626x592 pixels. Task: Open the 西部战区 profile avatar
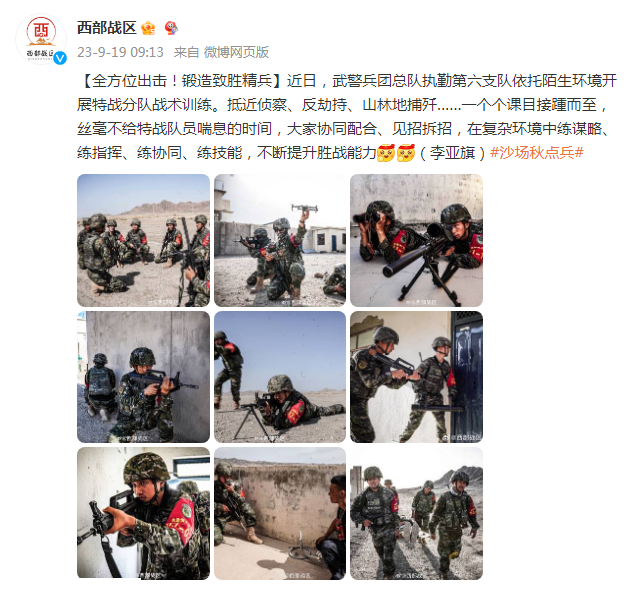(x=41, y=39)
